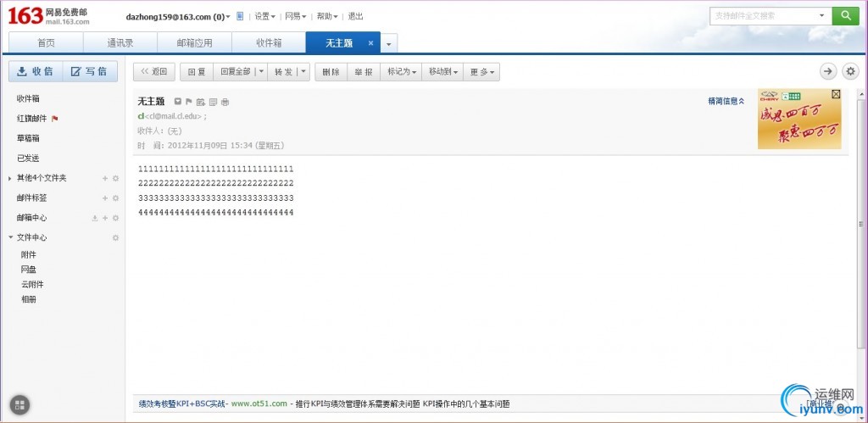The height and width of the screenshot is (423, 868).
Task: Click the 163 网易免费邮 logo
Action: (48, 16)
